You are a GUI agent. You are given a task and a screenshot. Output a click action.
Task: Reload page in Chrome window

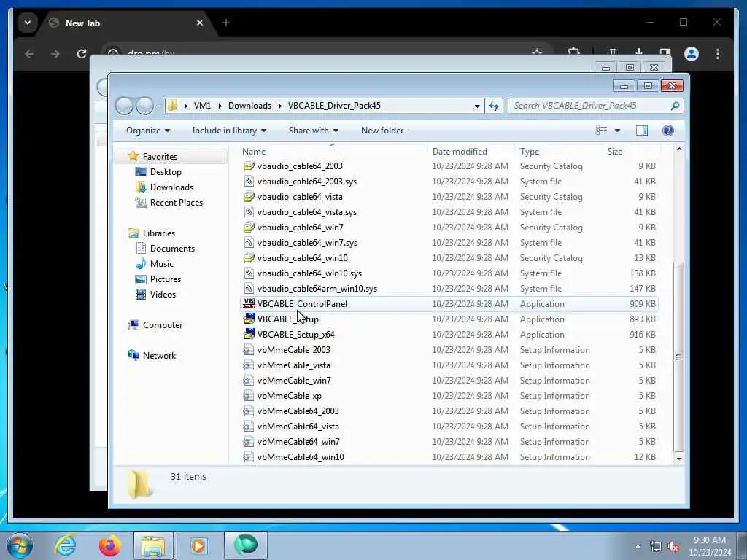pyautogui.click(x=82, y=54)
